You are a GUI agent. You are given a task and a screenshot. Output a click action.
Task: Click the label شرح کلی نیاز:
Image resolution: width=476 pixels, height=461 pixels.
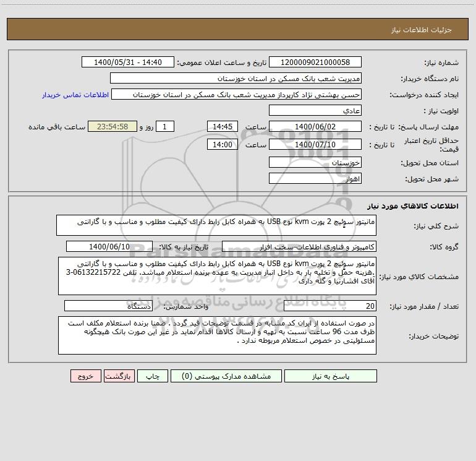coord(436,226)
